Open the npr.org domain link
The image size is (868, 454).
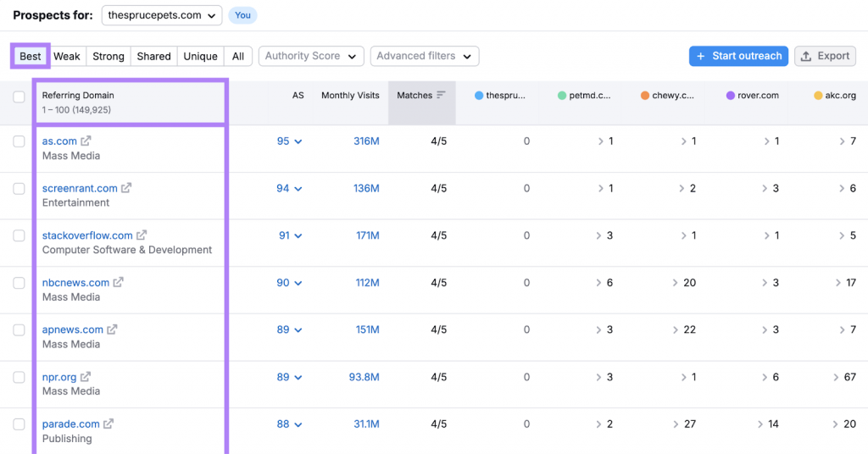tap(59, 377)
